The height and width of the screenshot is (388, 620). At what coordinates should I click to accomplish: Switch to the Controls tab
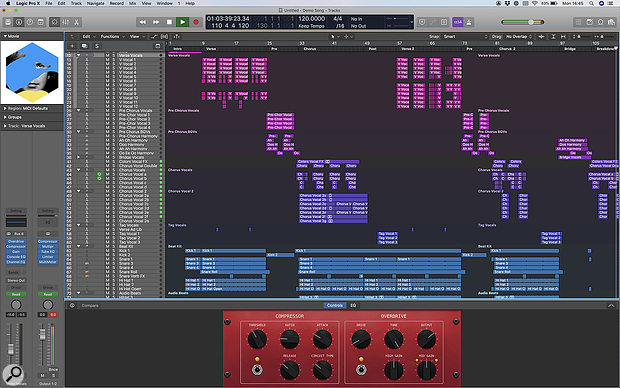[x=335, y=305]
